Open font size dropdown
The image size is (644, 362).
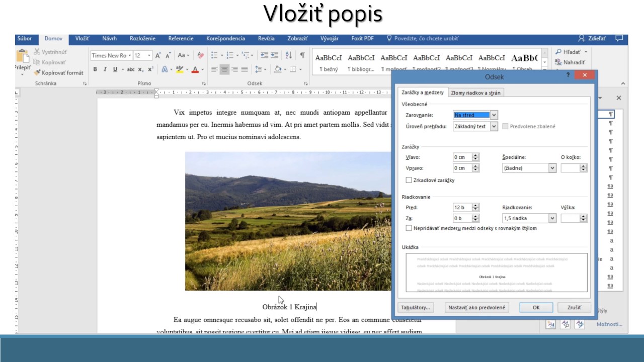pyautogui.click(x=149, y=55)
